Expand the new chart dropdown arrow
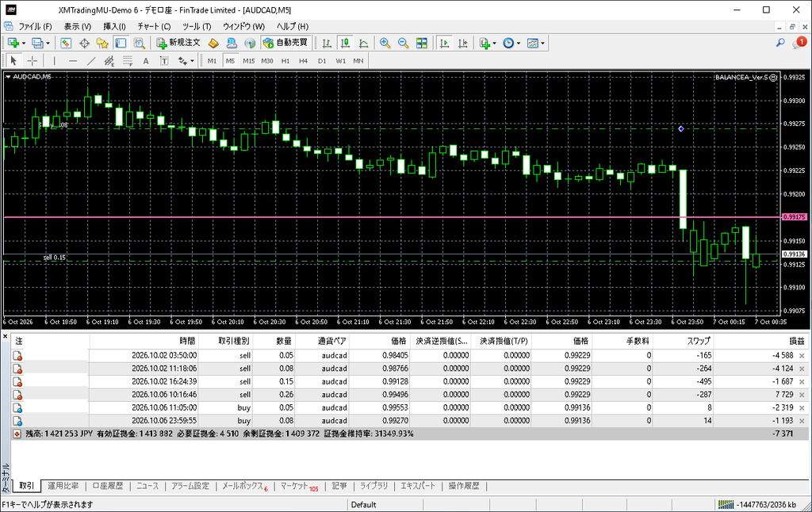Image resolution: width=812 pixels, height=512 pixels. pos(23,44)
